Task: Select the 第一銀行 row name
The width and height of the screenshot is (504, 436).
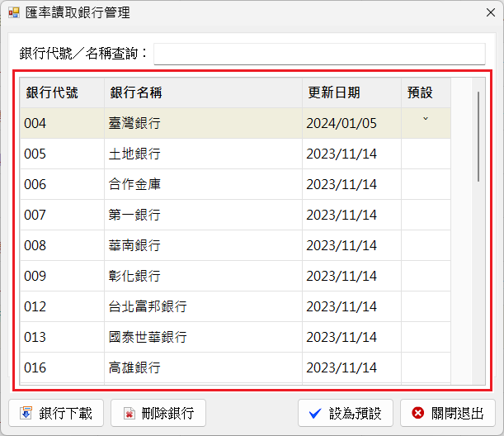Action: coord(203,215)
